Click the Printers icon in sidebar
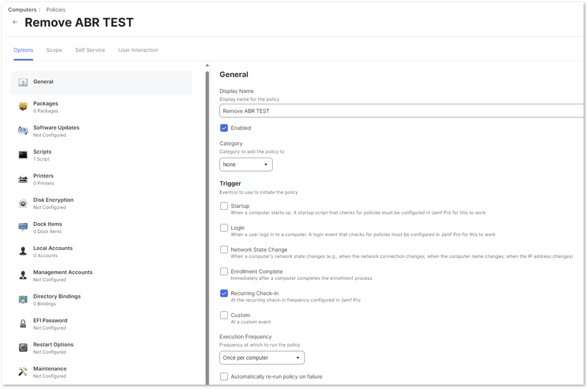 pos(23,179)
